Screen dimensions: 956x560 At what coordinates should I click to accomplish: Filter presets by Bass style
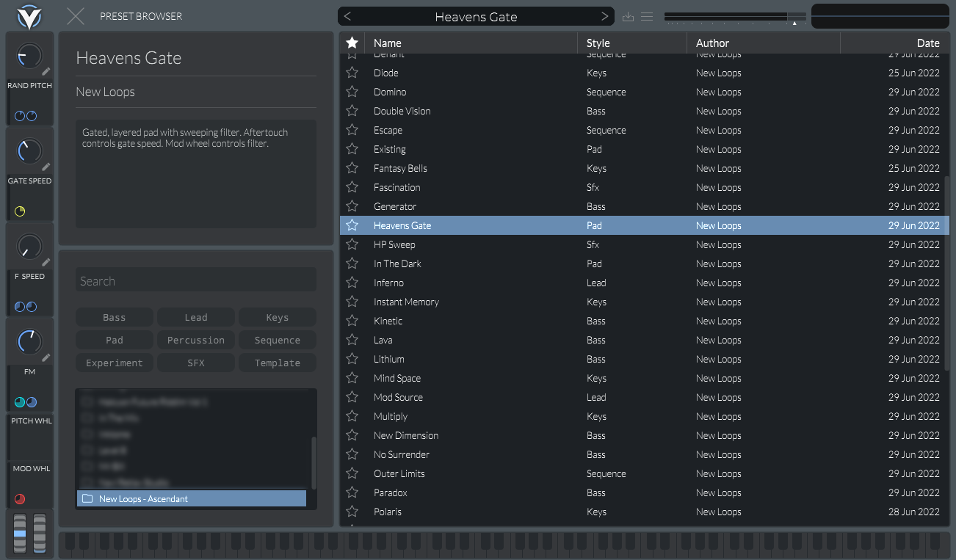115,318
